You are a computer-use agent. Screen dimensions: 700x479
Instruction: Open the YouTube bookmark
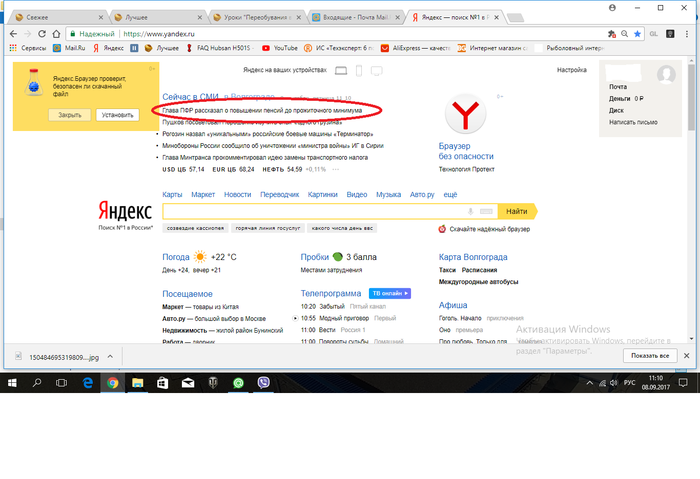[x=280, y=48]
